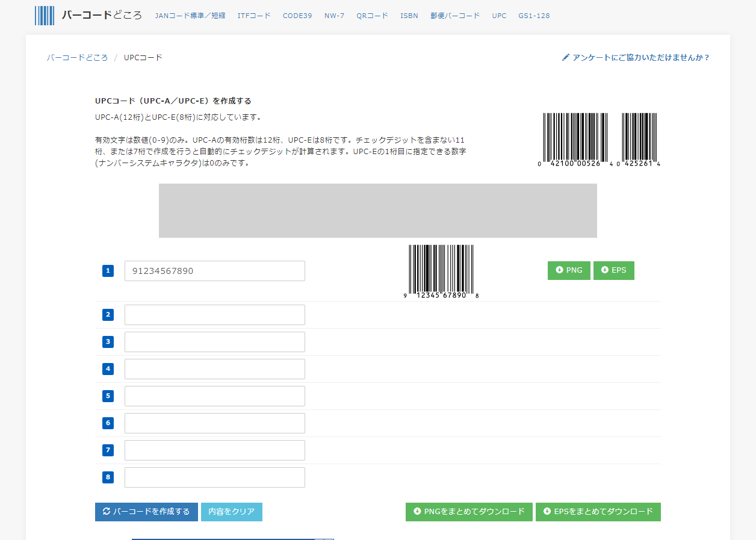Click EPSをまとめてダウンロード bulk download
The image size is (756, 540).
[x=598, y=512]
